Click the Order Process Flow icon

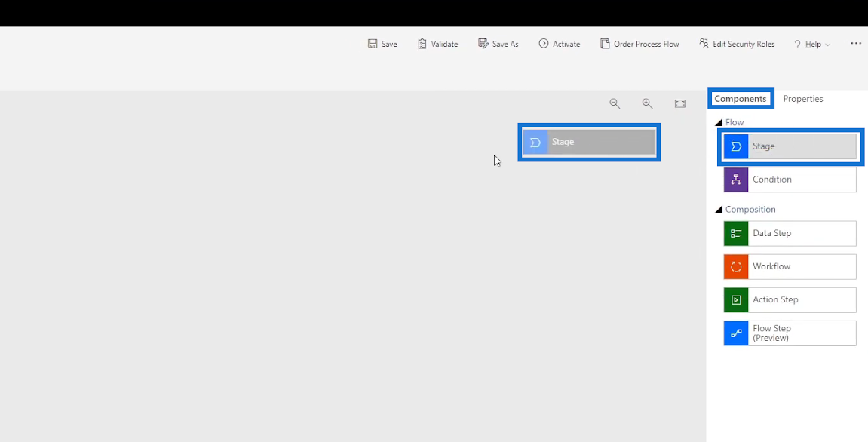click(605, 44)
